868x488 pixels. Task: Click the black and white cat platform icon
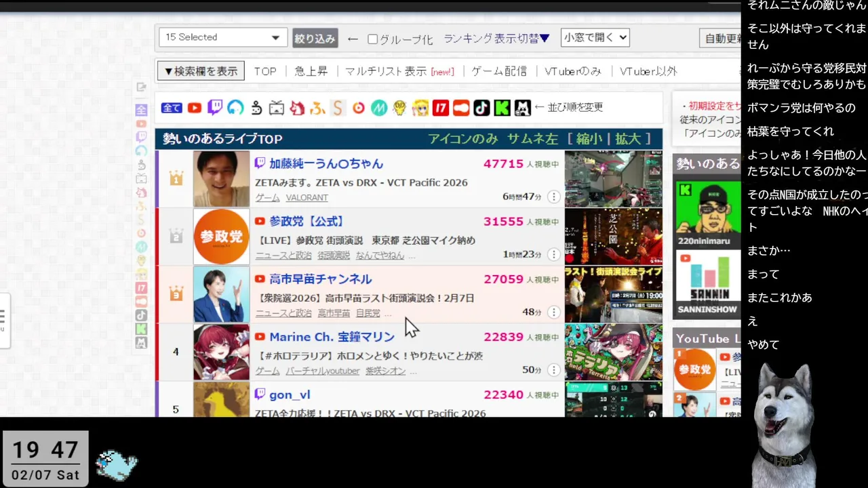pos(522,107)
